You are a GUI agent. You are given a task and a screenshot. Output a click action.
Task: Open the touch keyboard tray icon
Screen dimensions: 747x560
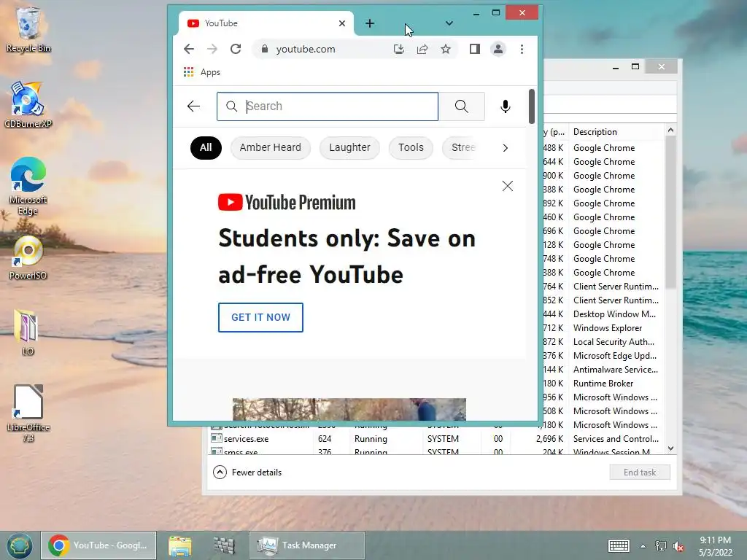point(619,545)
